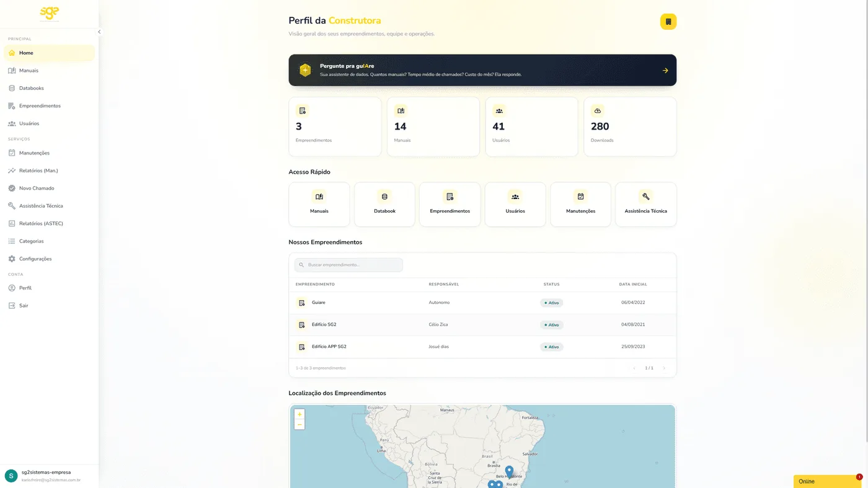Click the Databook quick access tile

tap(384, 204)
